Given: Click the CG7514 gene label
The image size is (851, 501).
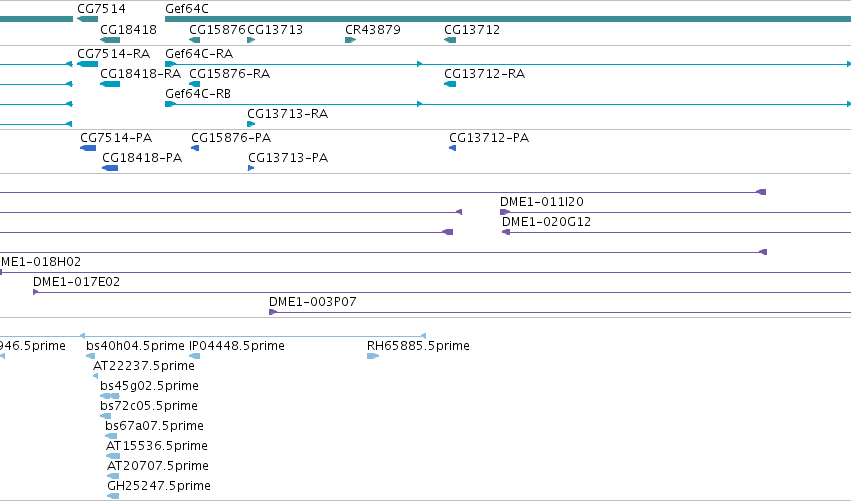Looking at the screenshot, I should tap(101, 9).
